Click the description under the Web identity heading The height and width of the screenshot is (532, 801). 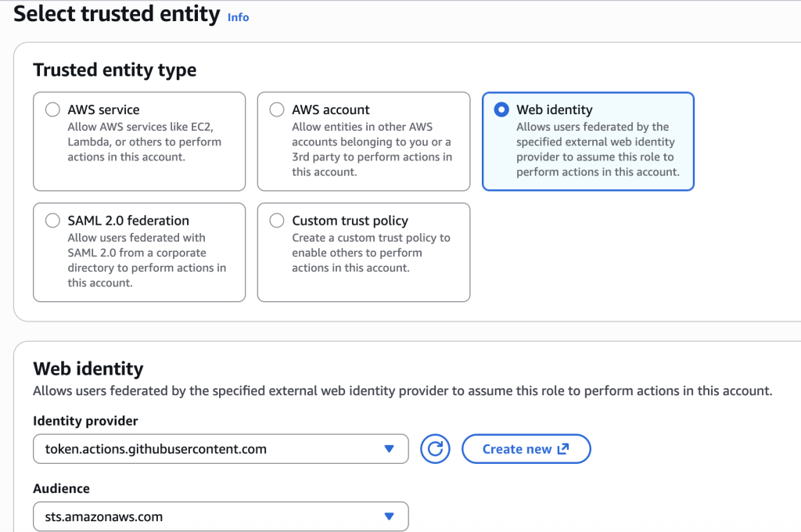click(x=403, y=391)
